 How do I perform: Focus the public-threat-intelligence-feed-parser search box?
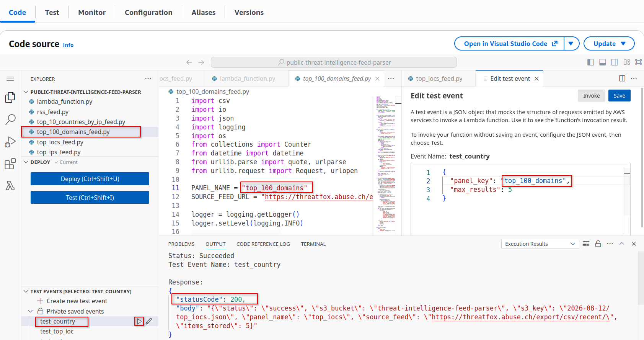pos(334,62)
